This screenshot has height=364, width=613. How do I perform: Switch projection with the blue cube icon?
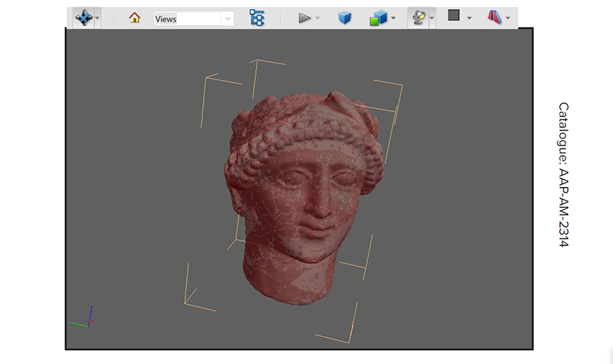click(x=344, y=18)
